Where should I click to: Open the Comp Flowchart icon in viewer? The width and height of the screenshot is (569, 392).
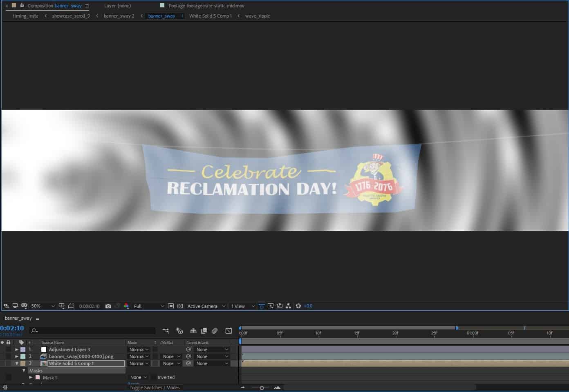click(x=289, y=306)
